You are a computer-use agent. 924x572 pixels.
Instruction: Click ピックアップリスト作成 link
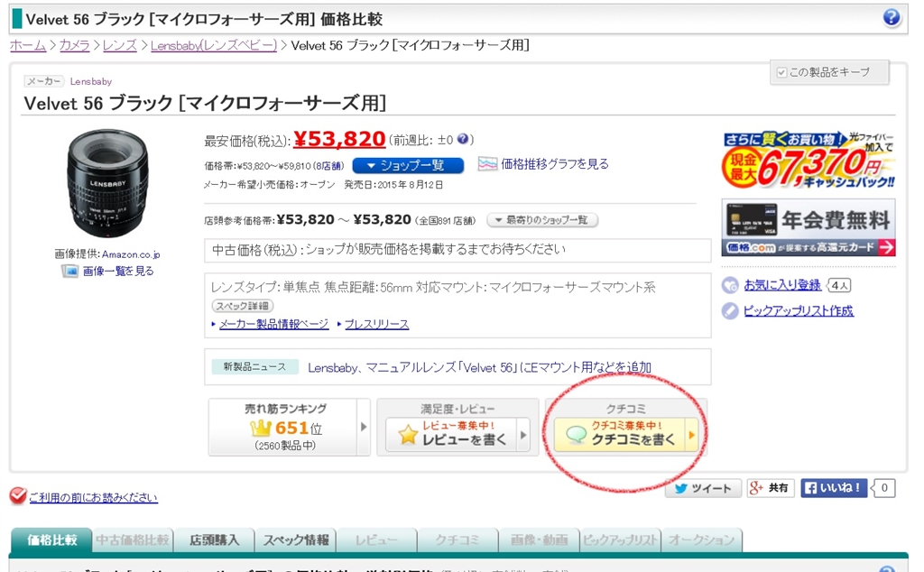point(799,311)
